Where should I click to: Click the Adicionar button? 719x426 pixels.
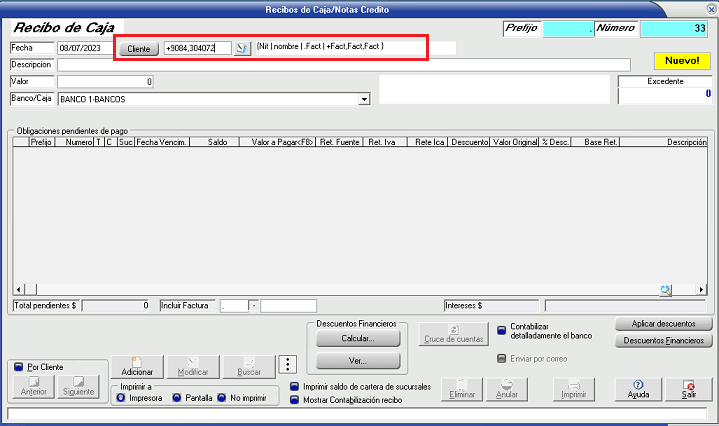tap(137, 366)
